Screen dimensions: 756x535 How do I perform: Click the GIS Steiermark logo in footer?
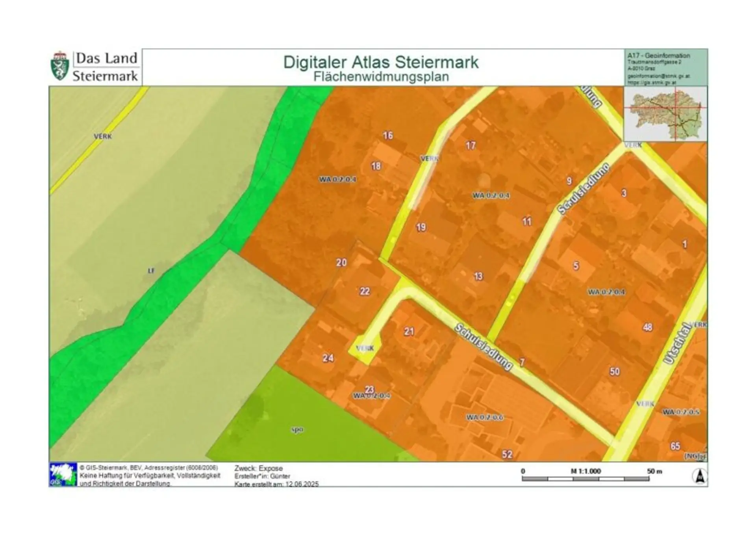point(63,474)
